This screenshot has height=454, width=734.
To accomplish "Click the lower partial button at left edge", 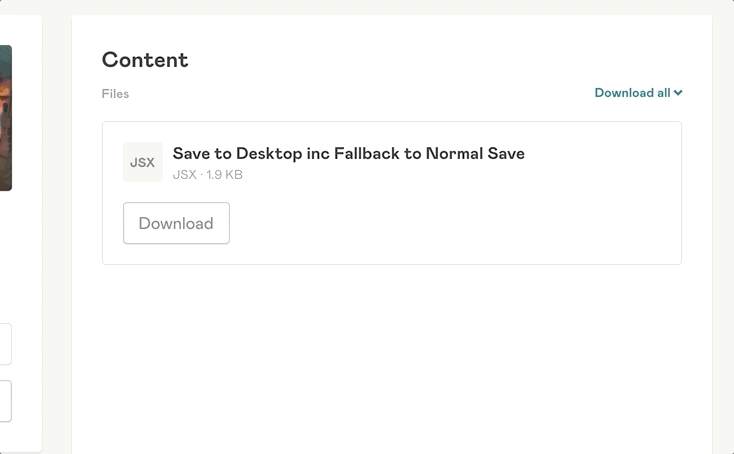I will (x=5, y=400).
